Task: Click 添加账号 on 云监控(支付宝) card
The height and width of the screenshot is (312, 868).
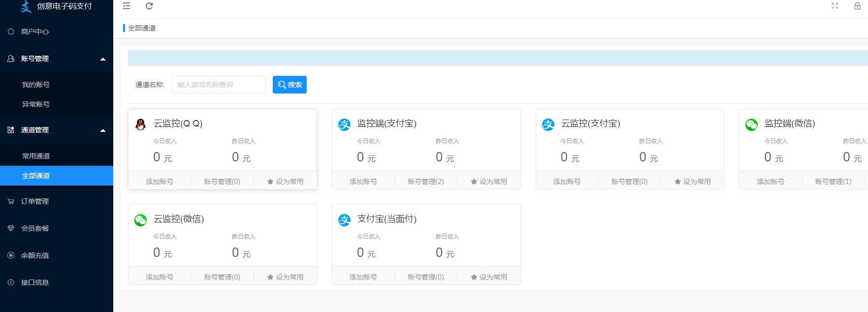Action: [x=567, y=182]
